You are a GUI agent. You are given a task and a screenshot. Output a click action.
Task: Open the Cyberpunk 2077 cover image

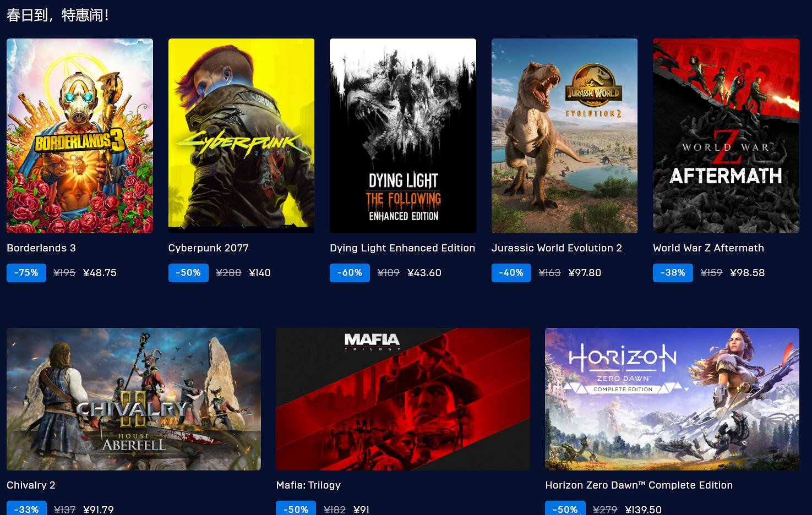click(x=241, y=136)
